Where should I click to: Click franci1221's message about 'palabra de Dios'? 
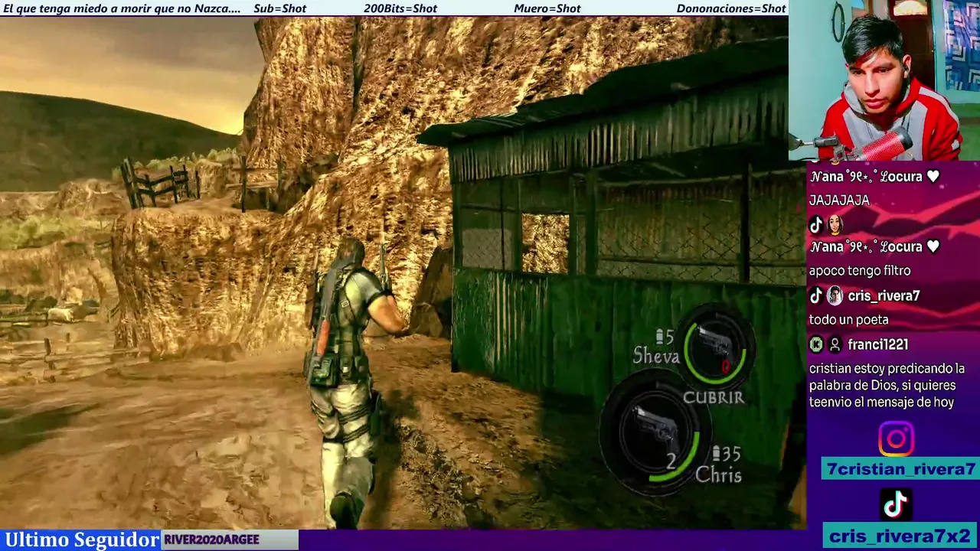[887, 385]
